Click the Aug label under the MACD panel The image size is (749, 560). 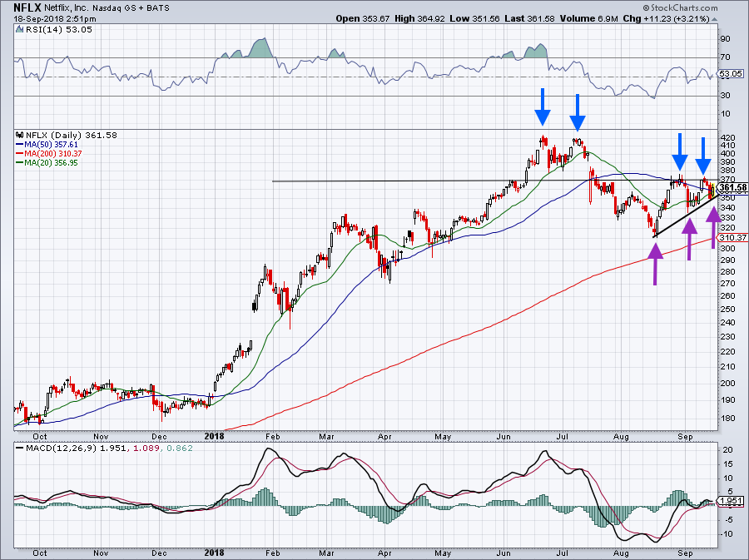(x=621, y=553)
